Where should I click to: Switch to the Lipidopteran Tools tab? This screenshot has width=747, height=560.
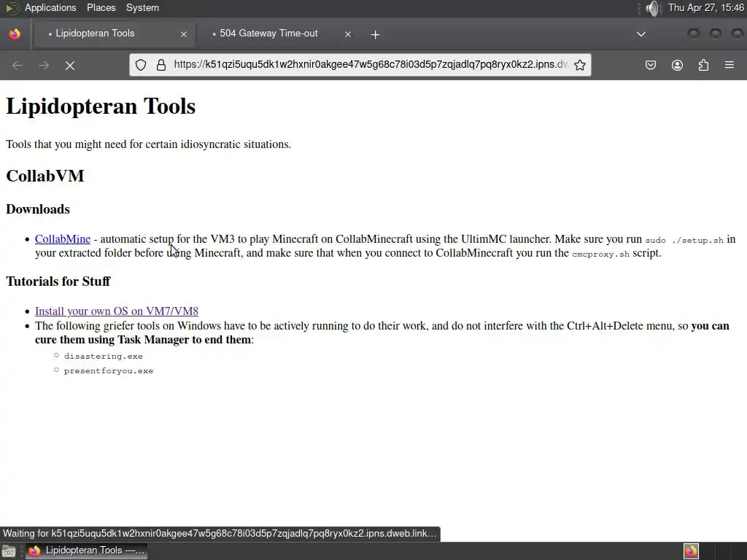[x=115, y=34]
